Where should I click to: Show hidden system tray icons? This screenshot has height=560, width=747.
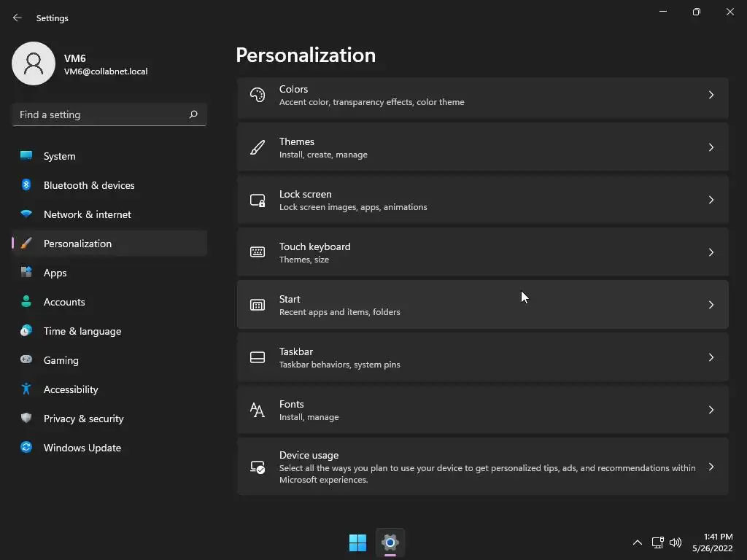coord(637,542)
